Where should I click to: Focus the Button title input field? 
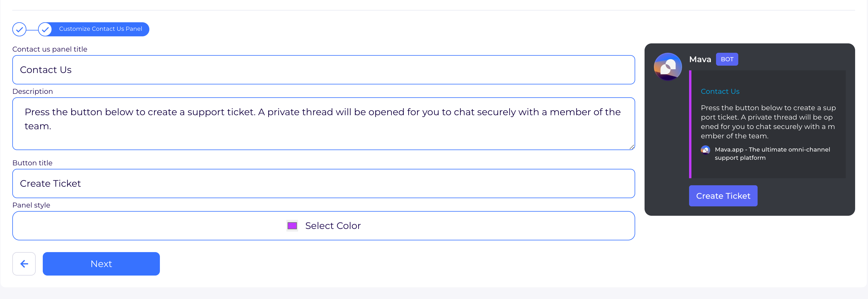[x=324, y=183]
